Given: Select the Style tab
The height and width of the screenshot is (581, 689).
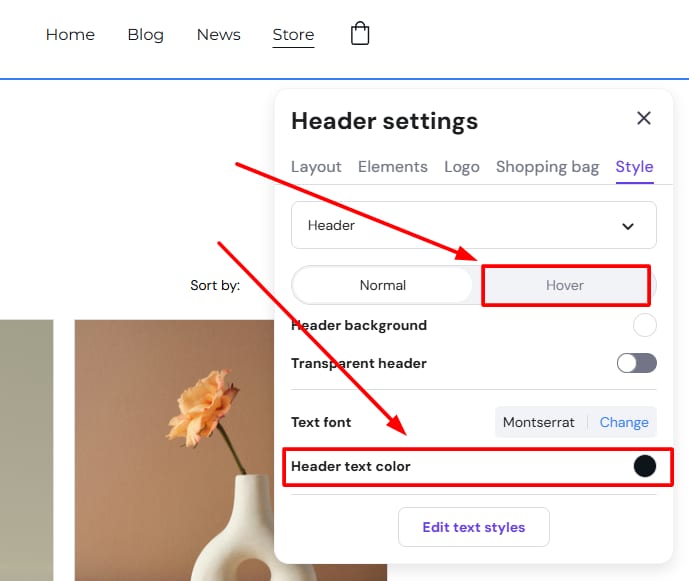Looking at the screenshot, I should (634, 167).
